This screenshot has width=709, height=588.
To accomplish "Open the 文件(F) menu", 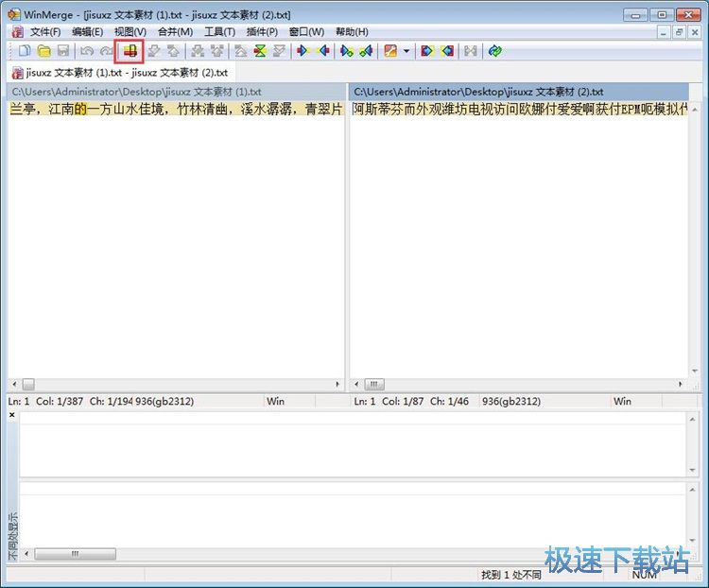I will pos(45,31).
